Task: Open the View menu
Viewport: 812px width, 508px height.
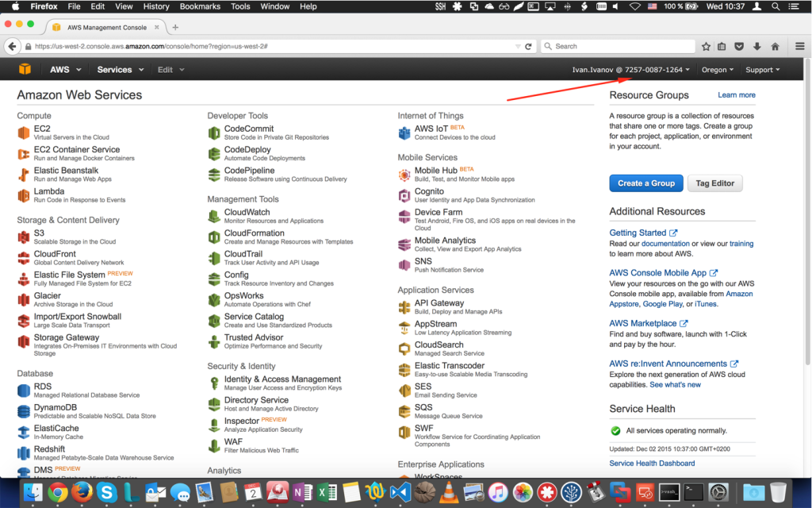Action: 124,6
